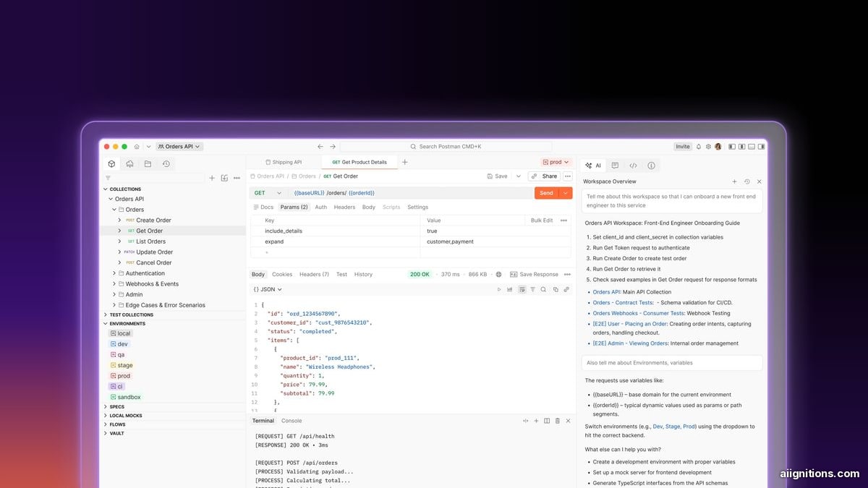The image size is (868, 488).
Task: Click the Send button
Action: [x=546, y=193]
